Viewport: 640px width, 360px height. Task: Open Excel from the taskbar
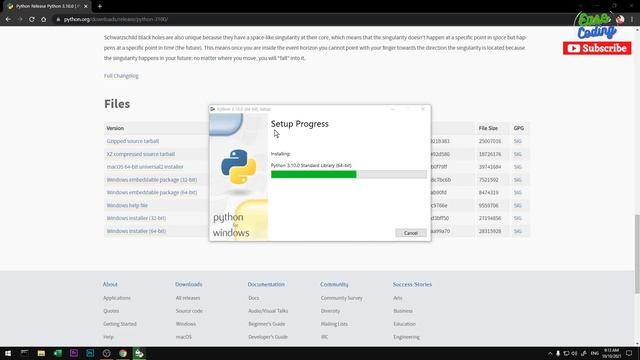(x=58, y=353)
